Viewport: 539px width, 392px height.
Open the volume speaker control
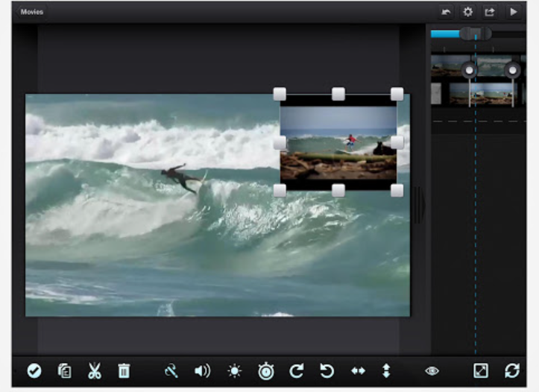click(x=203, y=371)
